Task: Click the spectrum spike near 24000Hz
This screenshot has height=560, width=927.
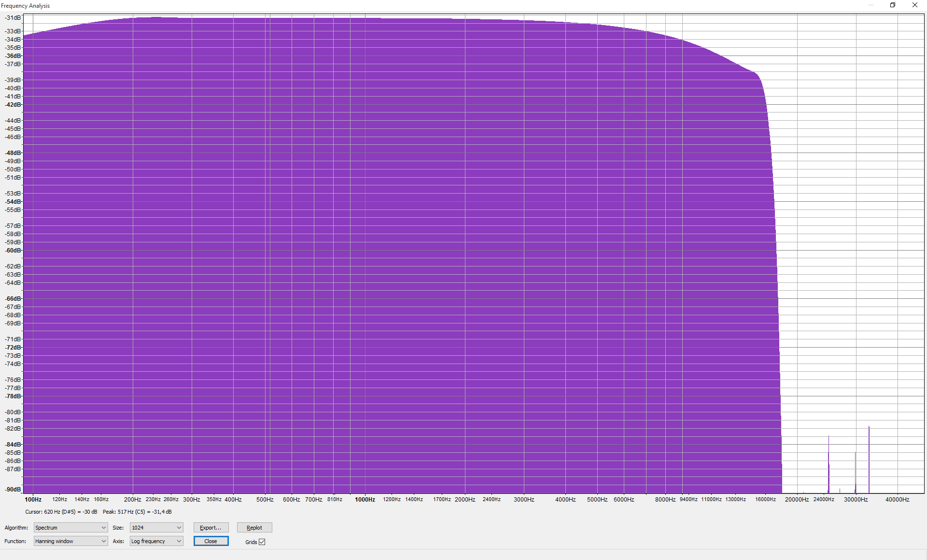Action: point(829,463)
